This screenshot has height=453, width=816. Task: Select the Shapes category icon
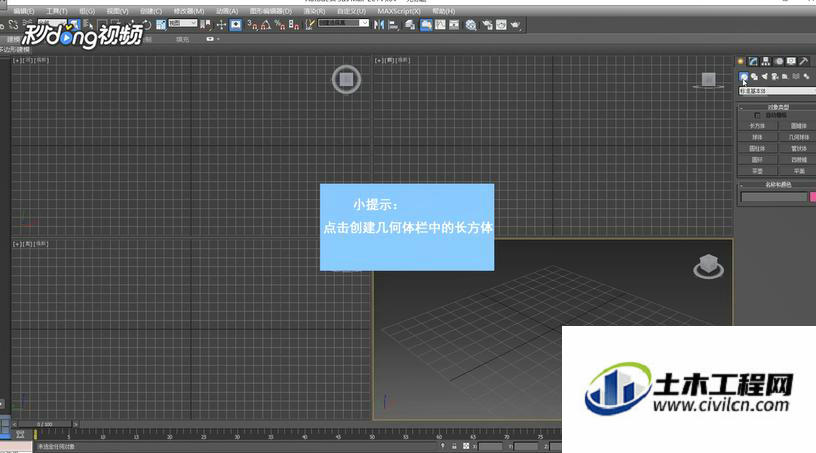tap(754, 77)
